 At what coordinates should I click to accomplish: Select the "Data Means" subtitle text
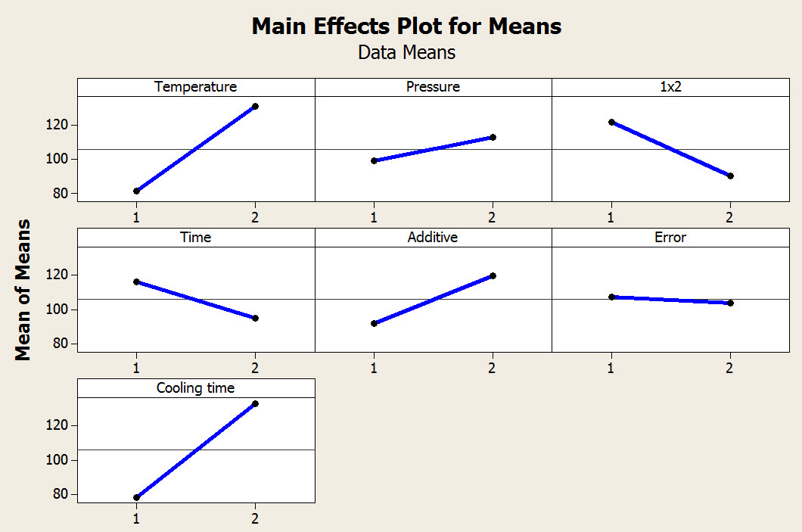coord(406,52)
